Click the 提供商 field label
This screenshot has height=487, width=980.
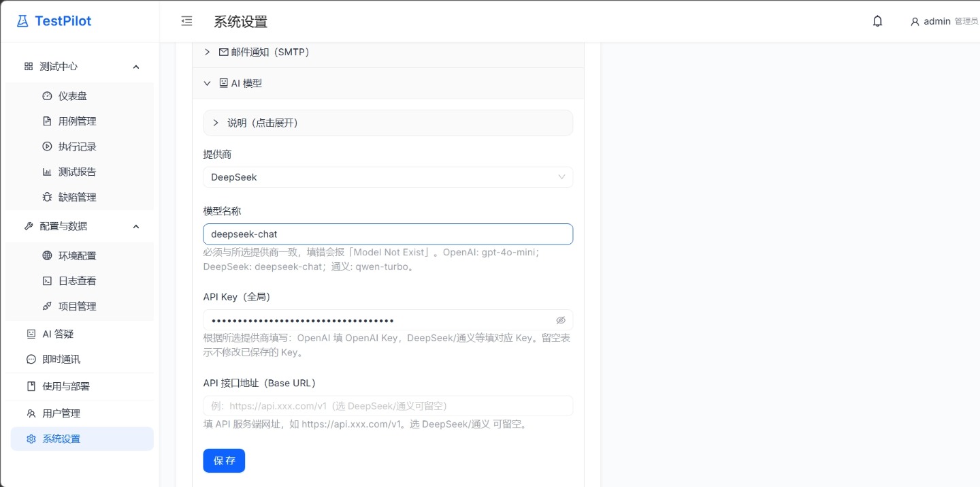(x=217, y=155)
